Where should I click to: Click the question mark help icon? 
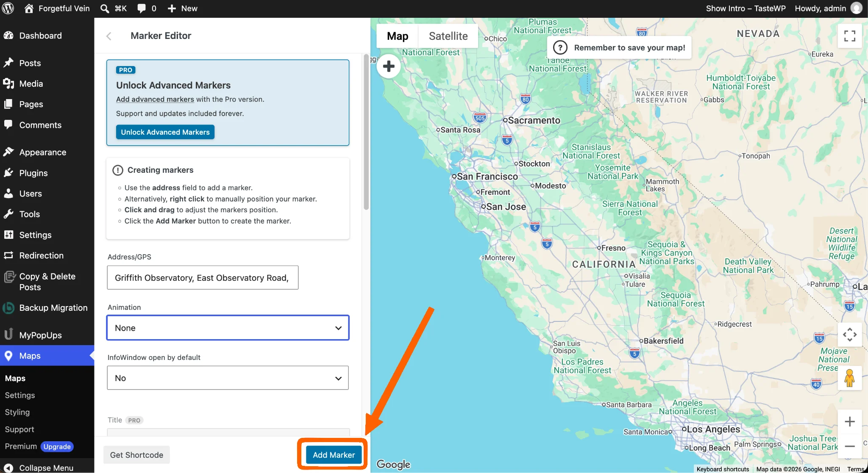[560, 47]
